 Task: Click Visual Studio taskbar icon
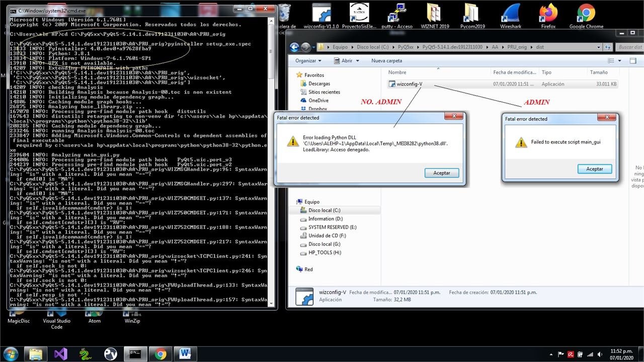click(x=61, y=353)
